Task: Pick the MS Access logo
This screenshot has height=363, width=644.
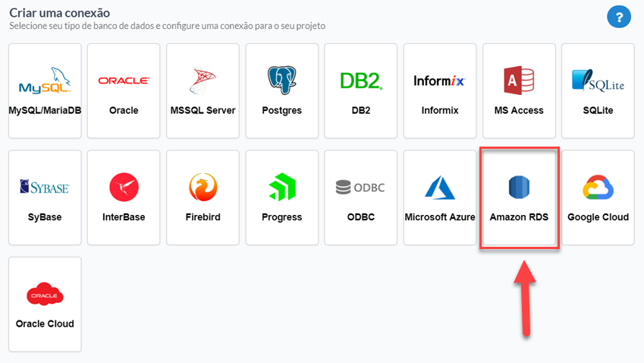Action: click(519, 80)
